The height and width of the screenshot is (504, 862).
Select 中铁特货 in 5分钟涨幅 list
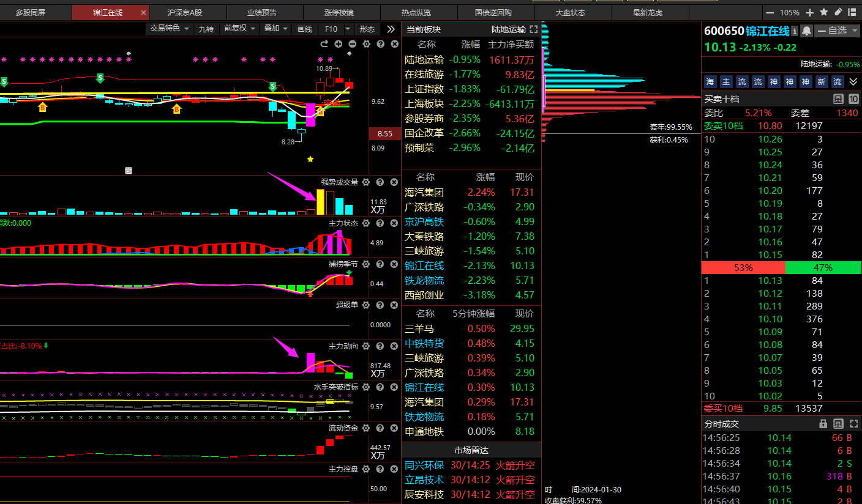(471, 343)
